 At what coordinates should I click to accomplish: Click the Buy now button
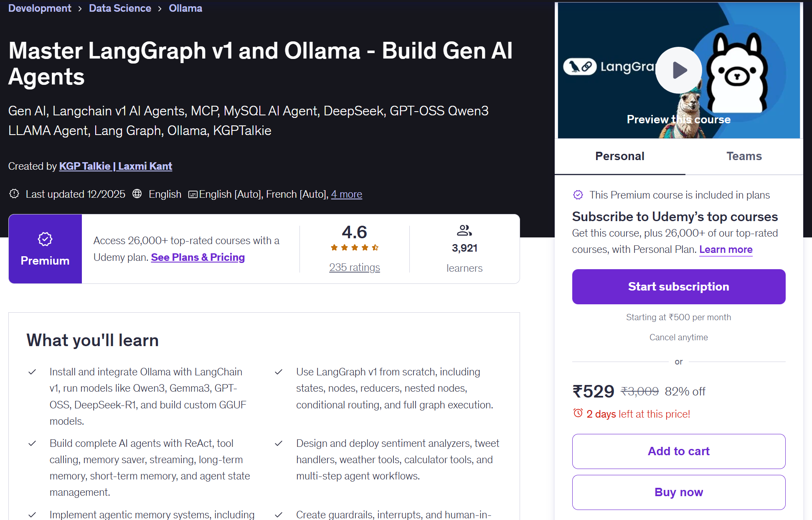tap(678, 492)
